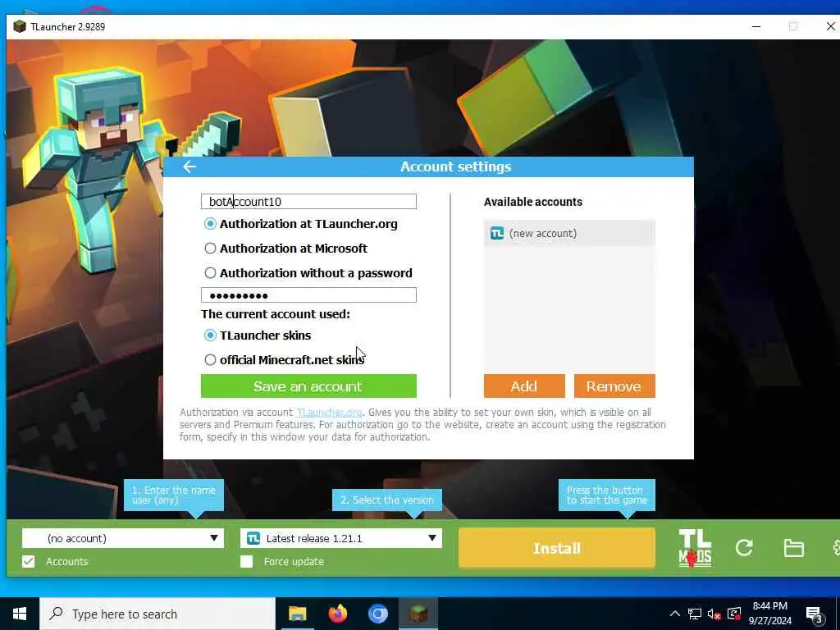Open TL Mods icon
Image resolution: width=840 pixels, height=630 pixels.
(695, 547)
